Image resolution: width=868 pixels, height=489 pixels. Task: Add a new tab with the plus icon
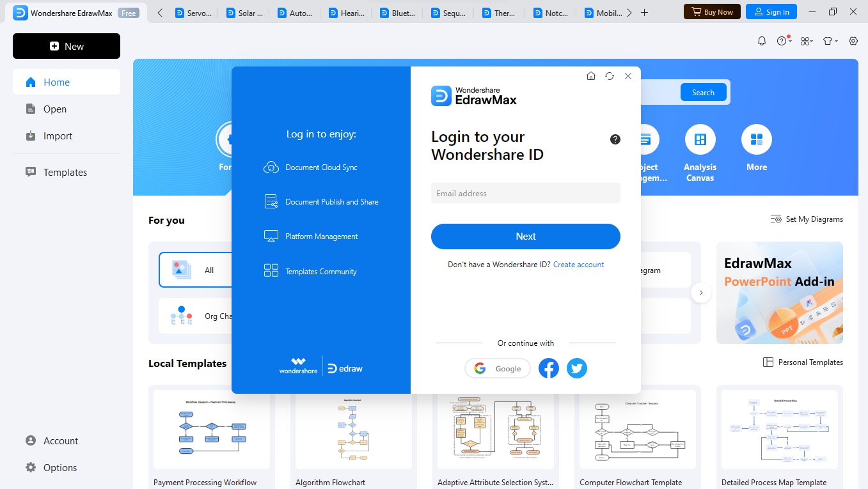[x=645, y=12]
